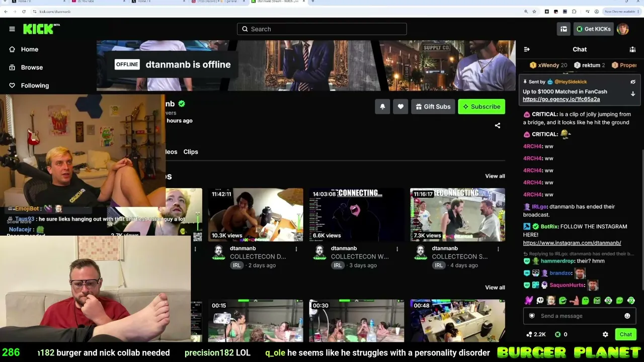The height and width of the screenshot is (362, 644).
Task: Click the IRL tag on 4 days ago video
Action: coord(439,265)
